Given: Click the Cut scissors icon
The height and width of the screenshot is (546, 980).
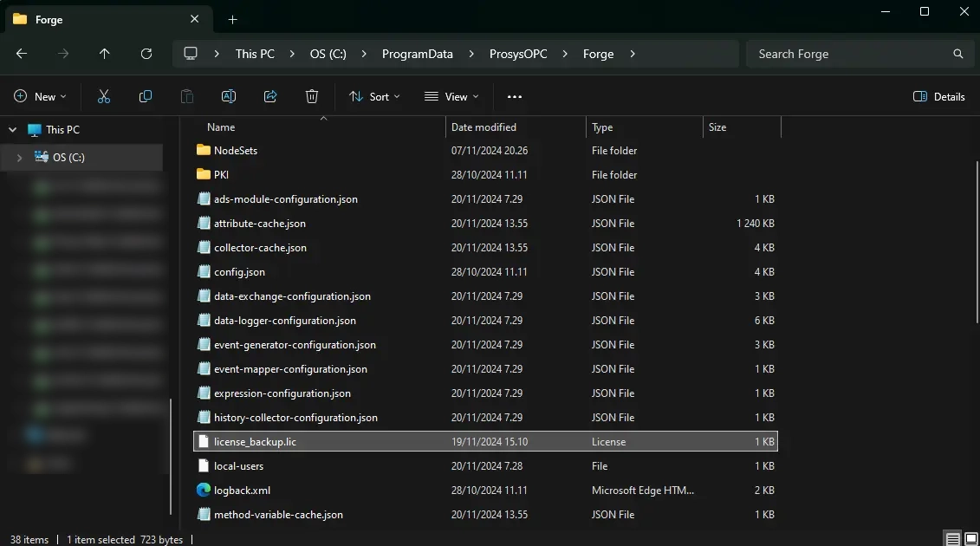Looking at the screenshot, I should tap(104, 96).
